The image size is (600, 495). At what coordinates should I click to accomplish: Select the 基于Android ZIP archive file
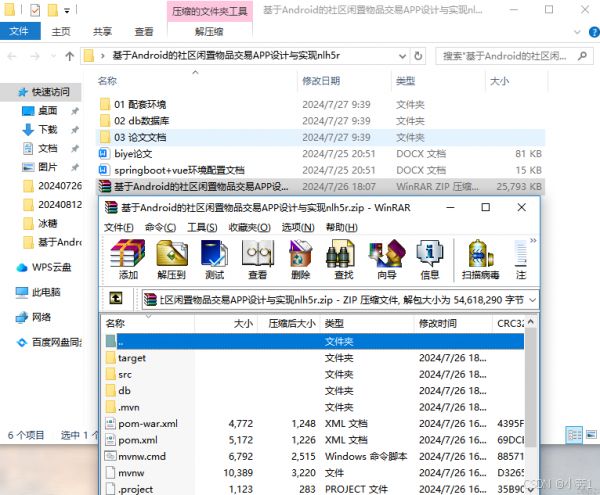[x=320, y=187]
